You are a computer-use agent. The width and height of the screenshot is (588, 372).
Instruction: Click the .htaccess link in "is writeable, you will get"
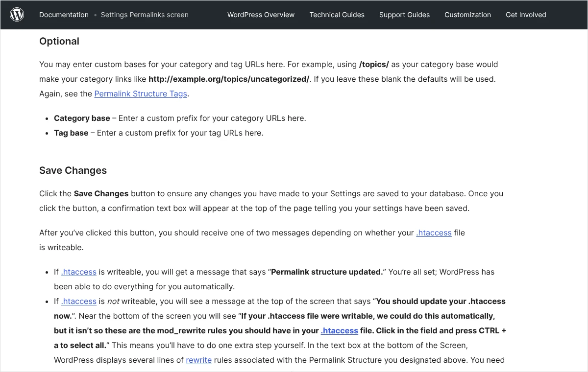click(x=79, y=272)
